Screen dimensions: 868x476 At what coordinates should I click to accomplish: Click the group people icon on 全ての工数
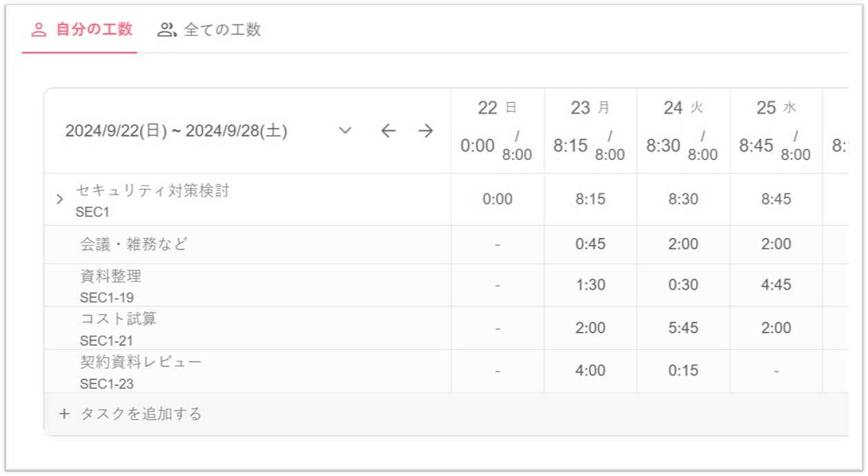(166, 30)
